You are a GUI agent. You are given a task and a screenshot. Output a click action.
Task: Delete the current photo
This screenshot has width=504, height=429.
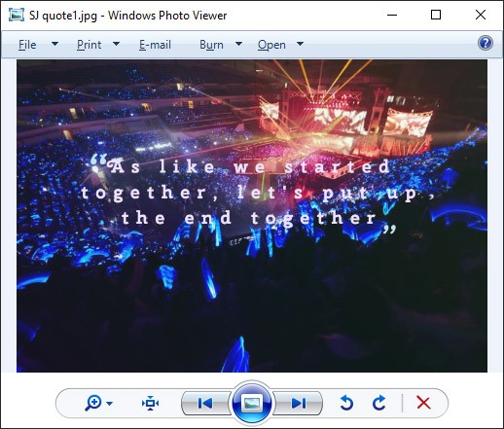tap(423, 403)
